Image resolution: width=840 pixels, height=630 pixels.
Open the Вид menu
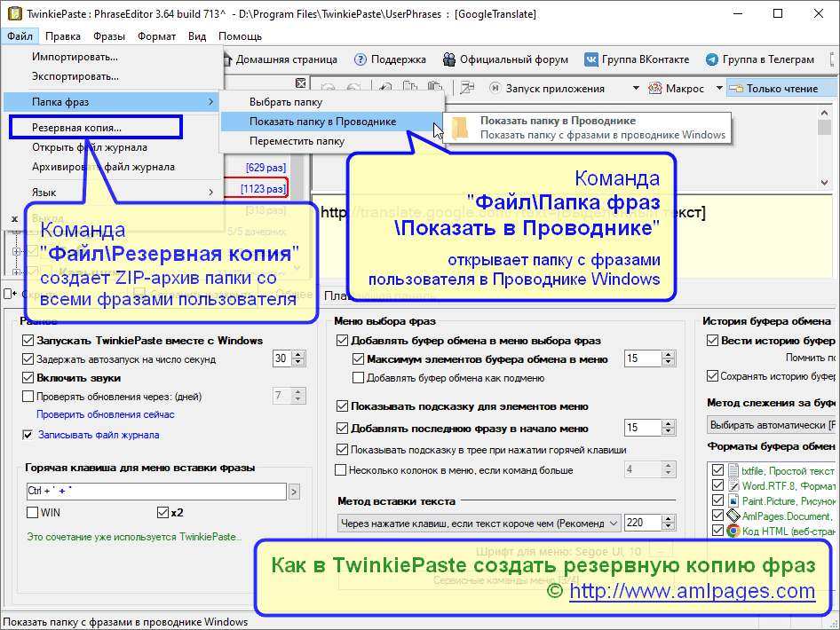pyautogui.click(x=196, y=36)
